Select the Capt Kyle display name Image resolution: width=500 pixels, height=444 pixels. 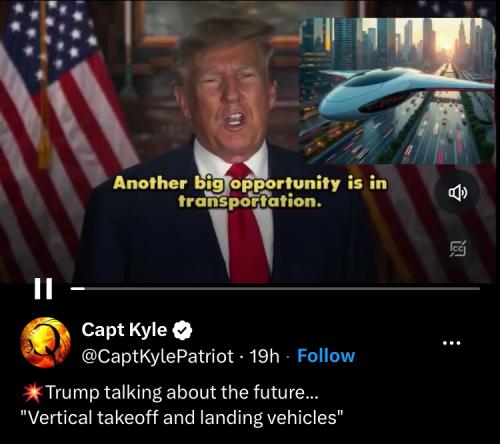[124, 330]
